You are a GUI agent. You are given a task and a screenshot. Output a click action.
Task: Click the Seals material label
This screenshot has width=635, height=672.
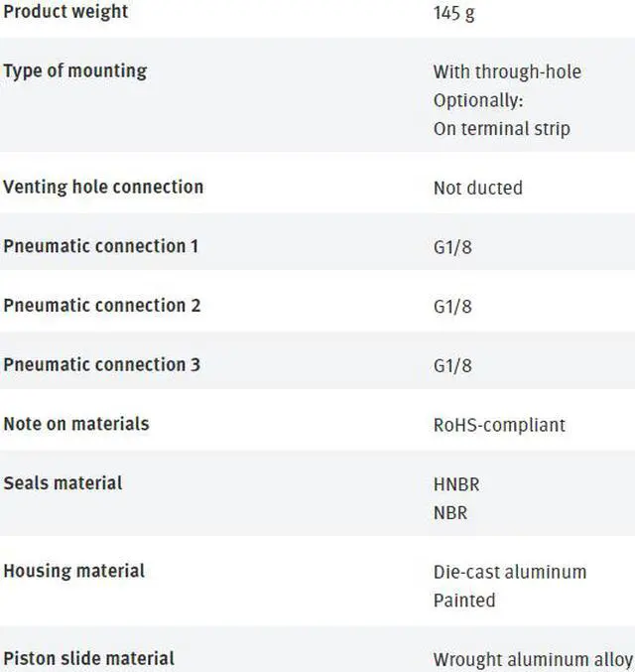coord(63,482)
